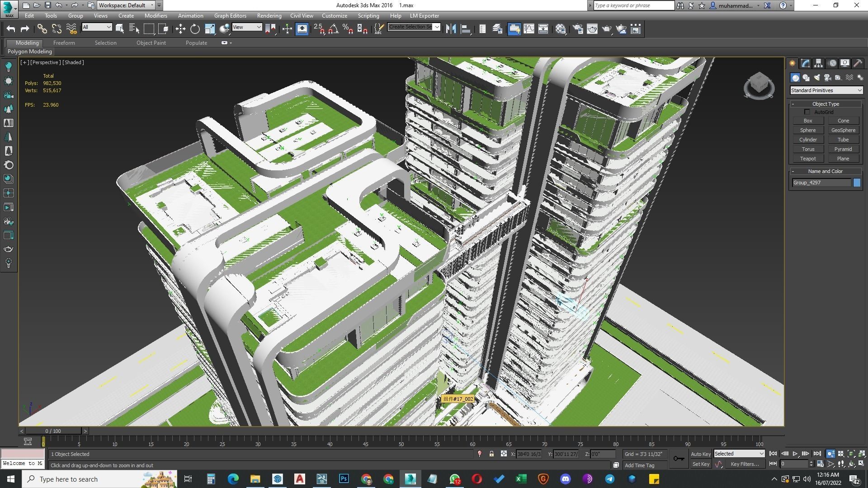868x488 pixels.
Task: Click the blue object color swatch
Action: (857, 183)
